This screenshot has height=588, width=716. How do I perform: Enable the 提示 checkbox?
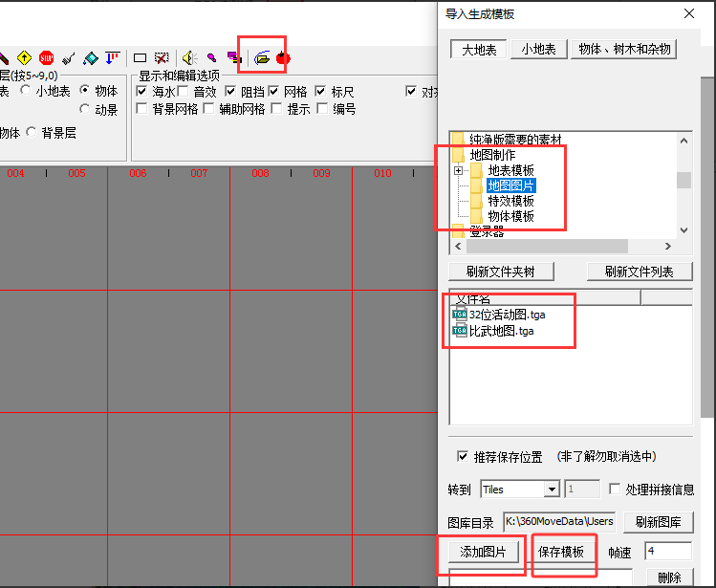(276, 109)
